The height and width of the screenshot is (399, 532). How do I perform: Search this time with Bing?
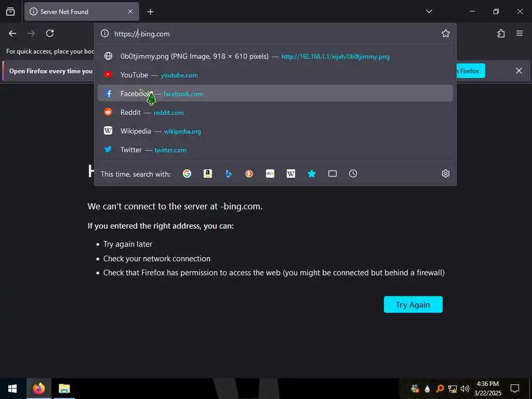(x=229, y=174)
